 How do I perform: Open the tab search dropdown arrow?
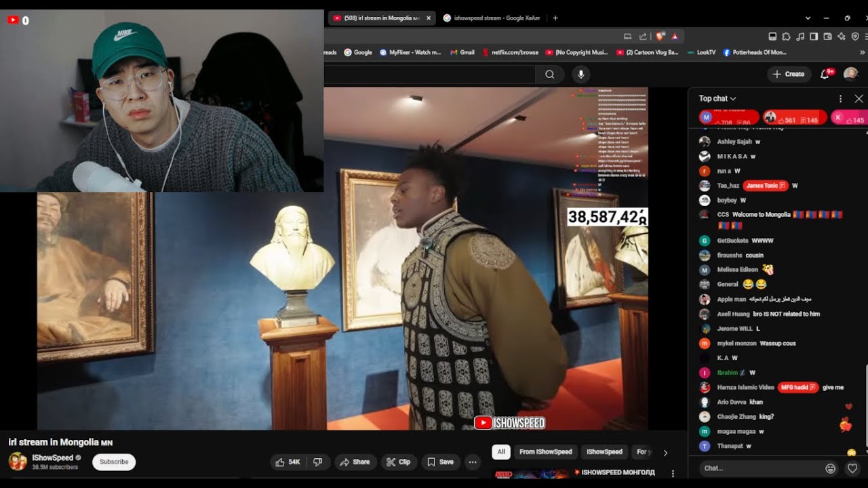pos(808,18)
